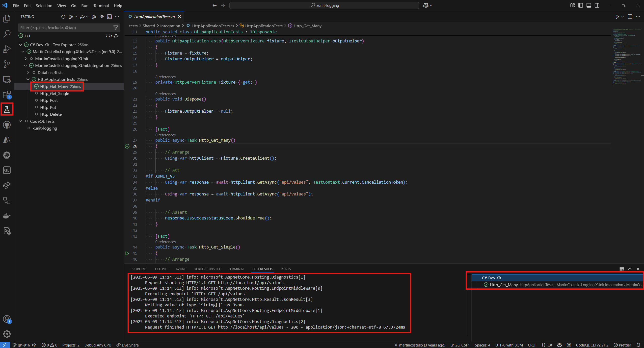Open the run tests dropdown arrow in Testing

76,17
